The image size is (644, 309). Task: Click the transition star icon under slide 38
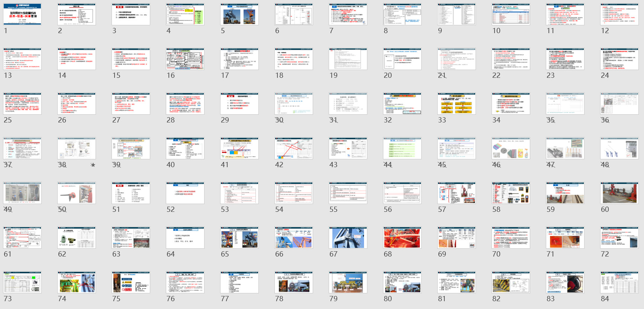point(93,165)
